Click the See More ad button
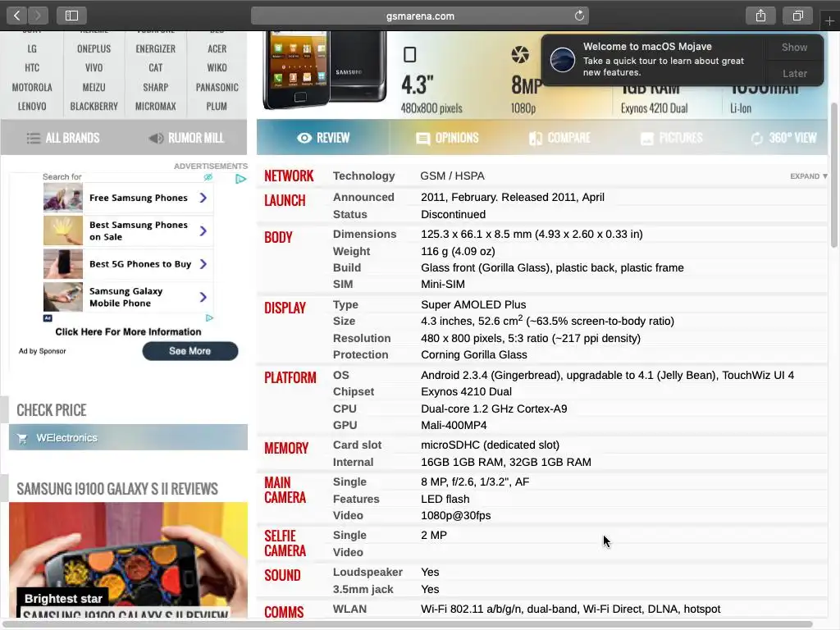 [190, 351]
